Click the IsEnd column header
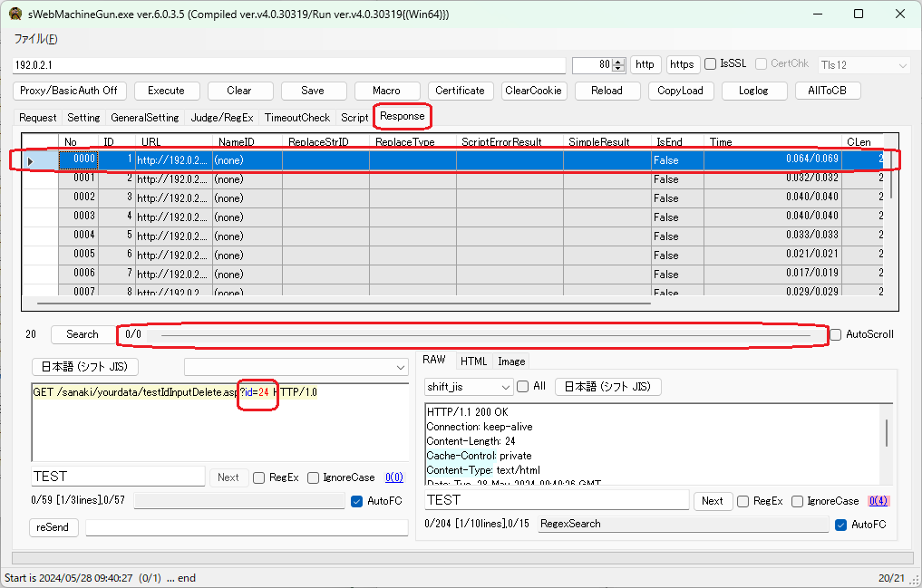Screen dimensions: 922x588 677,141
